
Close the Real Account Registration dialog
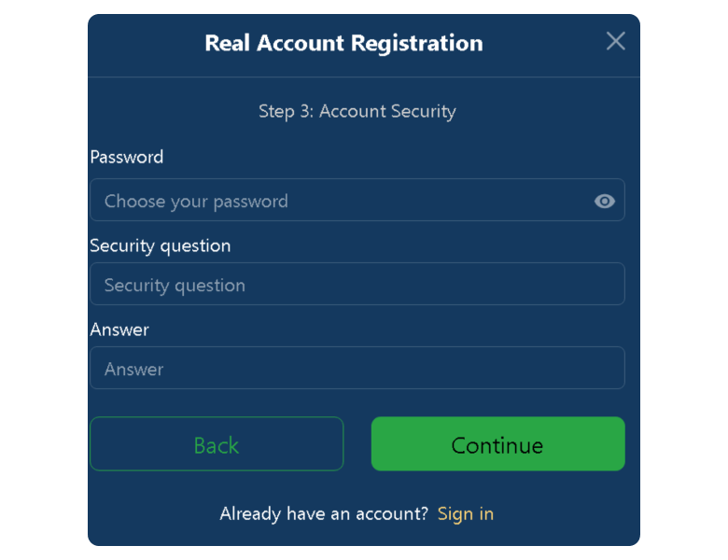615,41
